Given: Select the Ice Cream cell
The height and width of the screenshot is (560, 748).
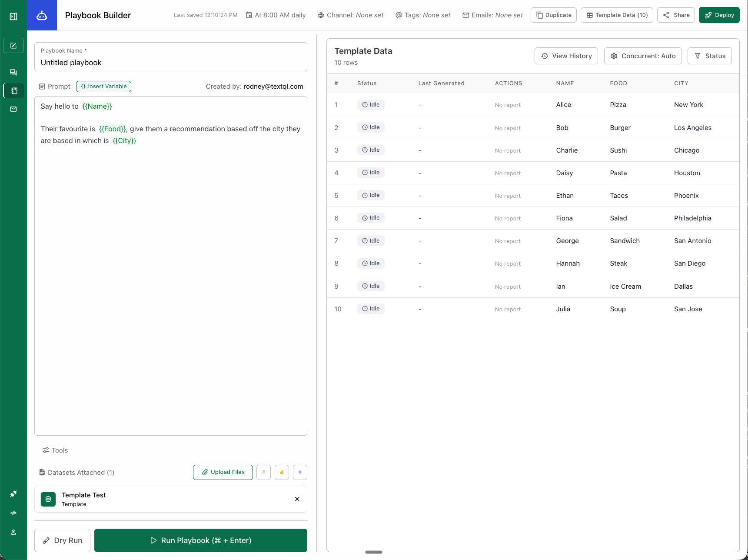Looking at the screenshot, I should tap(625, 287).
